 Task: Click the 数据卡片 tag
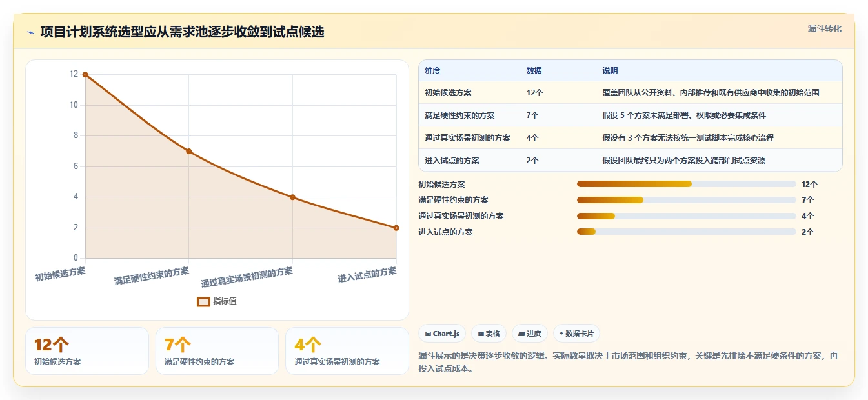[577, 334]
